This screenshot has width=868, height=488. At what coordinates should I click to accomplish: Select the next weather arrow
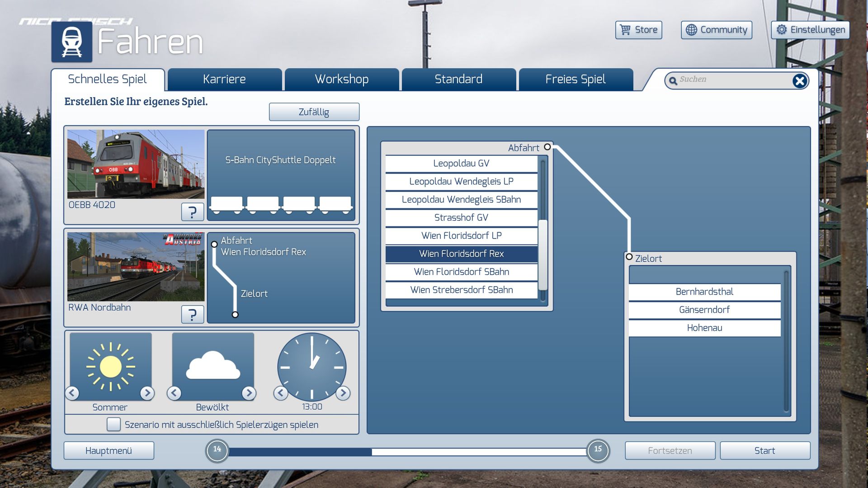point(249,393)
